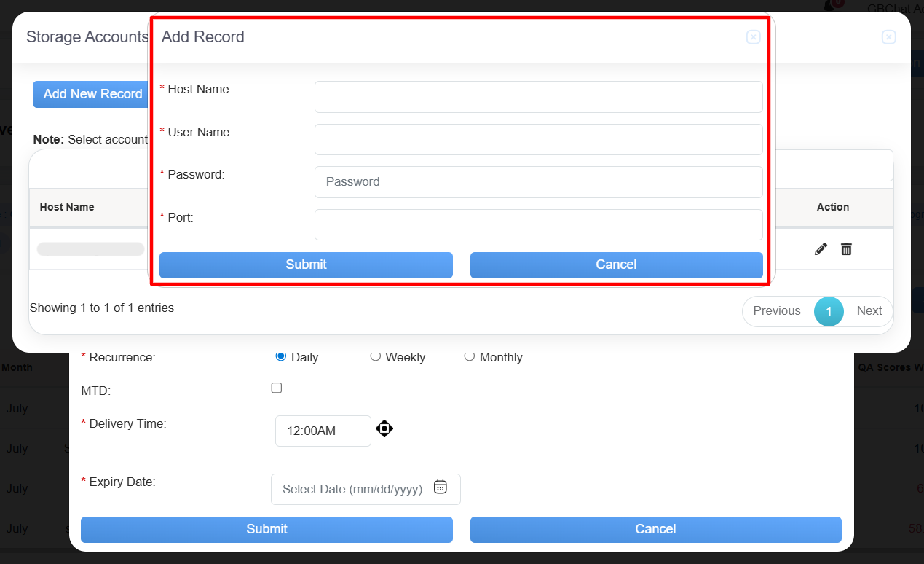Open the calendar icon in Expiry Date field
The image size is (924, 564).
click(x=440, y=487)
